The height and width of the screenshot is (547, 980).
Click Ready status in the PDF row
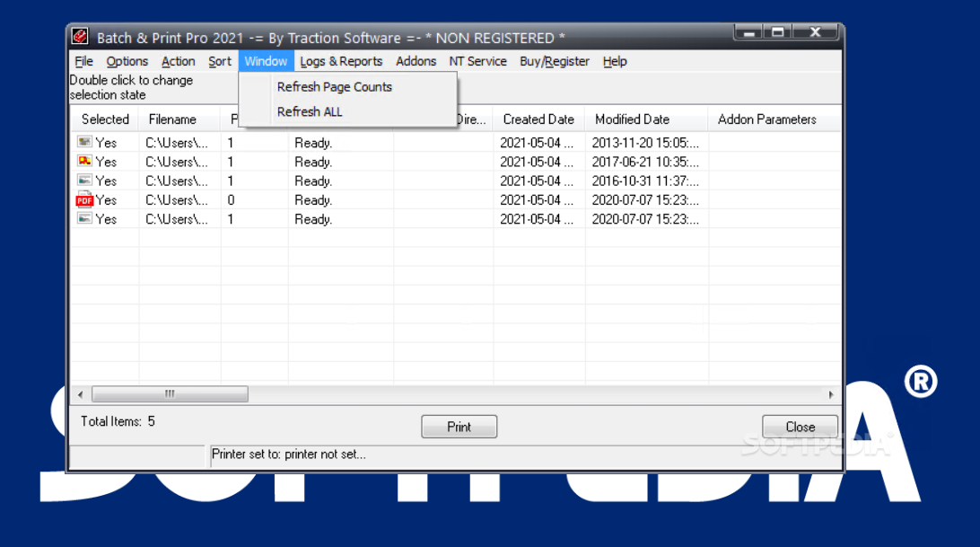[313, 200]
